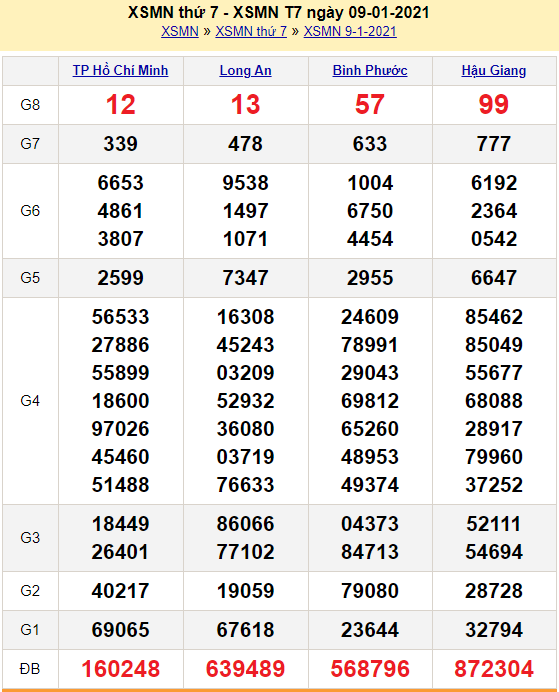
Task: Open the XSMN breadcrumb link
Action: 180,32
